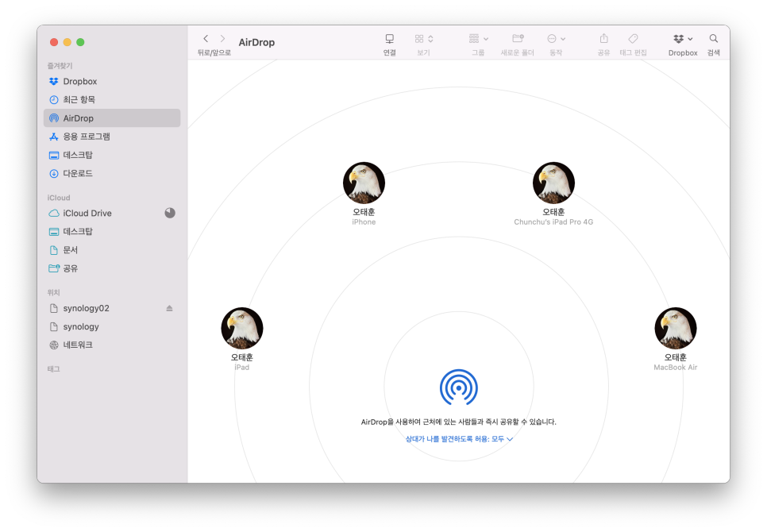Select Chunchu's iPad Pro 4G avatar
Viewport: 767px width, 532px height.
pos(553,183)
